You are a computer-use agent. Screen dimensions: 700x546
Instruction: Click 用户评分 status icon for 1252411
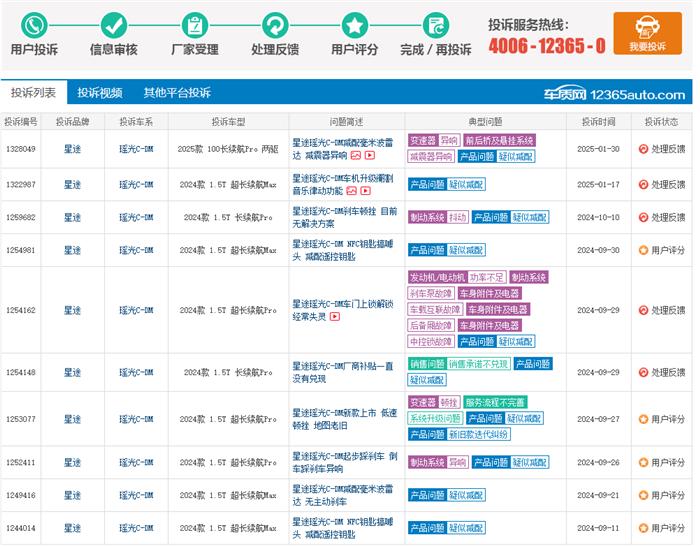tap(643, 463)
